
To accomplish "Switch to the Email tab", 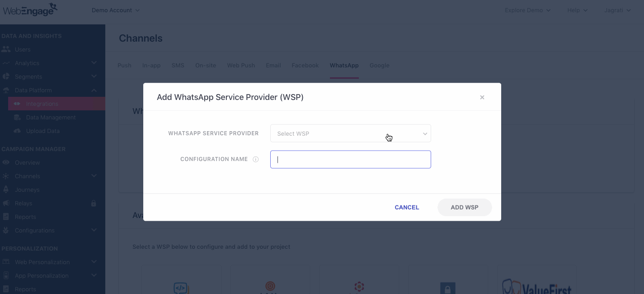I will (x=273, y=65).
